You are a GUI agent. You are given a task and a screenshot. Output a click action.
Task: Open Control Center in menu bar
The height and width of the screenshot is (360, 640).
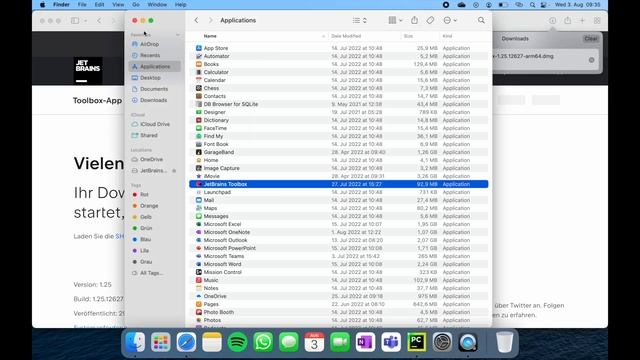point(544,4)
